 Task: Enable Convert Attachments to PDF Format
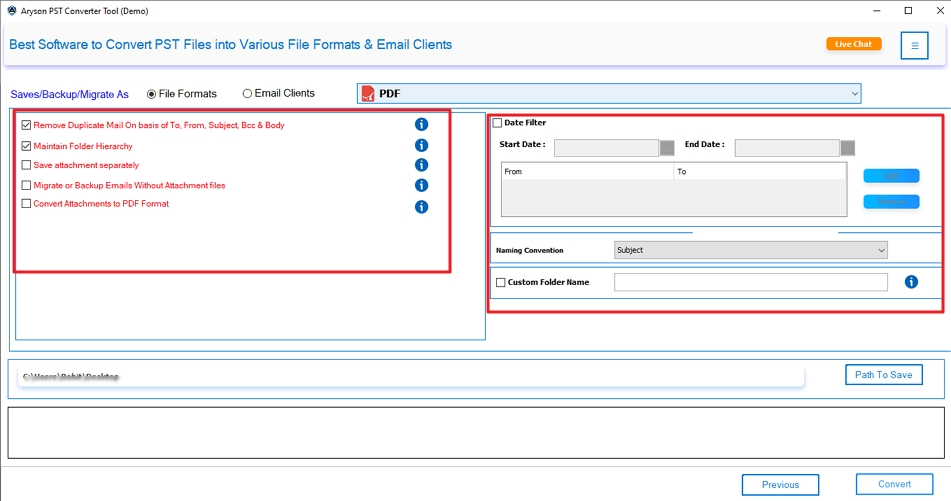pos(26,204)
